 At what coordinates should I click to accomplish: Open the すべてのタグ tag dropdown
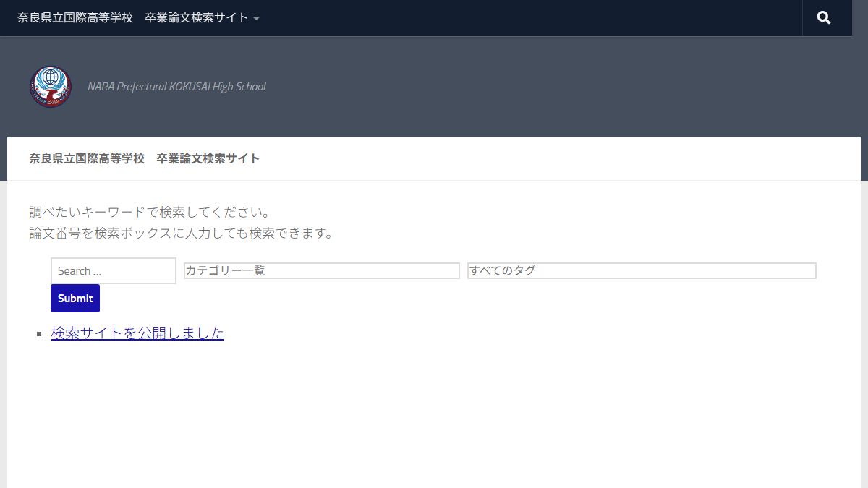coord(642,270)
